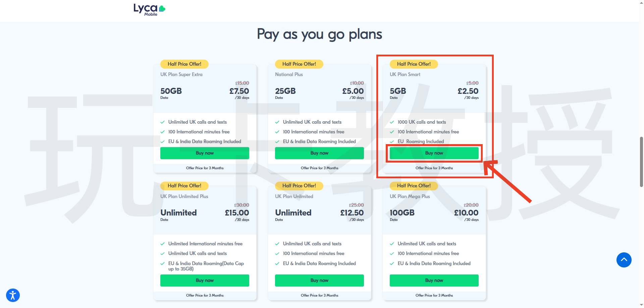Click checkmark beside EU Roaming Included
The height and width of the screenshot is (308, 644).
(392, 142)
